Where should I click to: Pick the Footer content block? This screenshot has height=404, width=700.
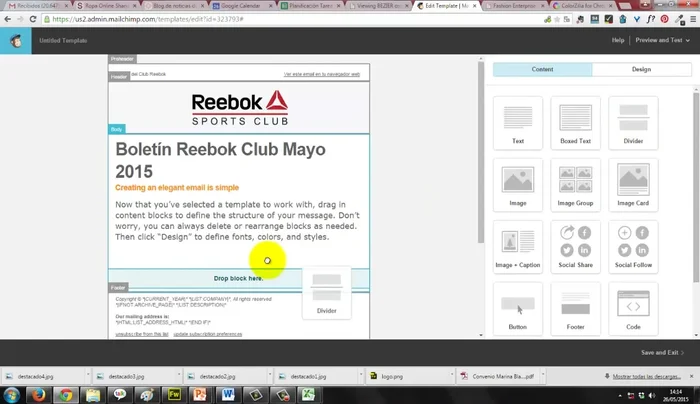click(x=575, y=308)
